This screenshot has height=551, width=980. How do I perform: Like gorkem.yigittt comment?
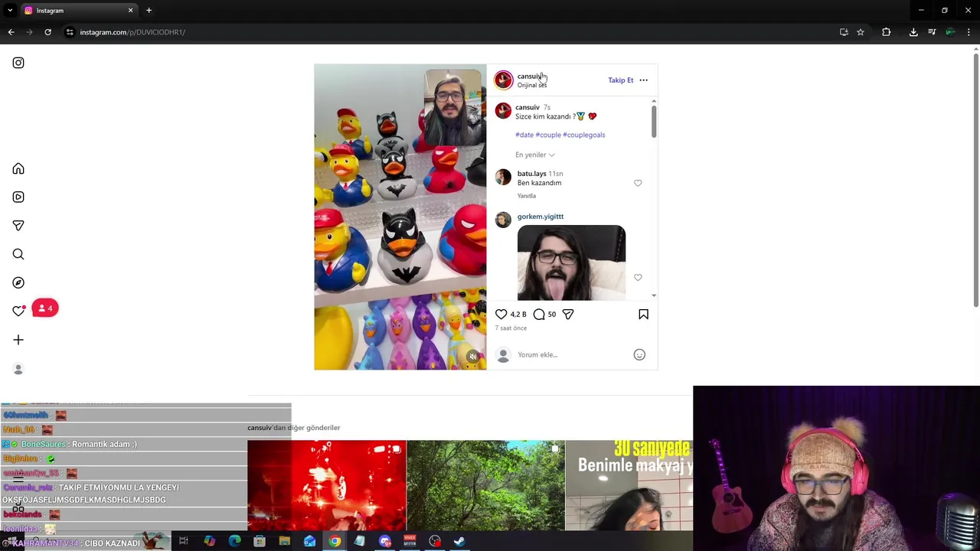[x=638, y=277]
